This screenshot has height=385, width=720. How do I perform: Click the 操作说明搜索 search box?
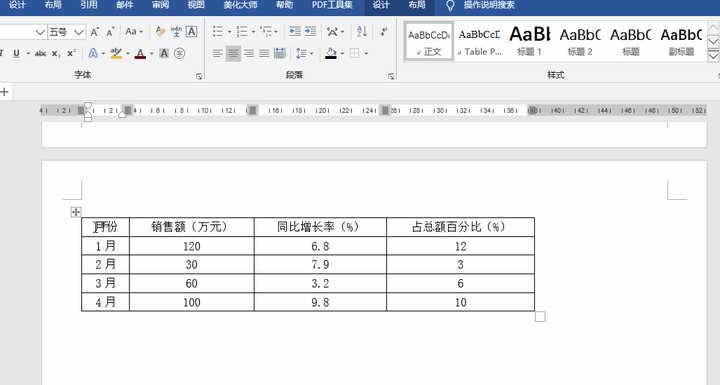489,5
